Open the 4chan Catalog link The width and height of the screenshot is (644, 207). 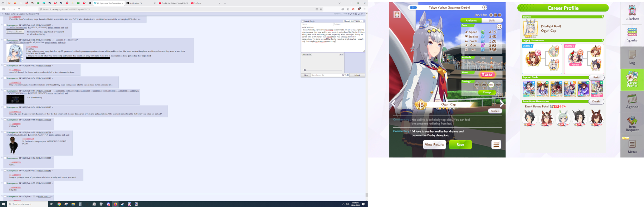[14, 14]
